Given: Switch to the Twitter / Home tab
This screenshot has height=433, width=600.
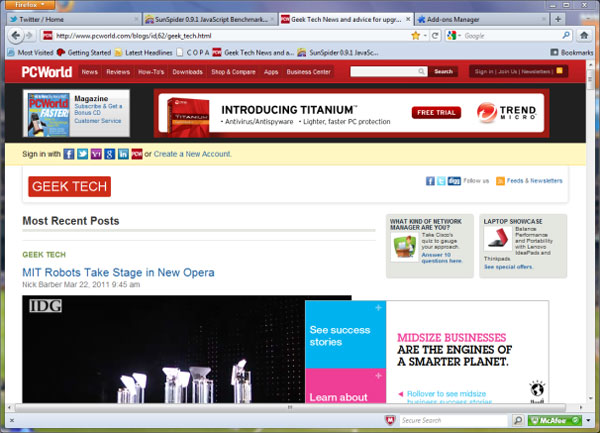Looking at the screenshot, I should (x=74, y=19).
